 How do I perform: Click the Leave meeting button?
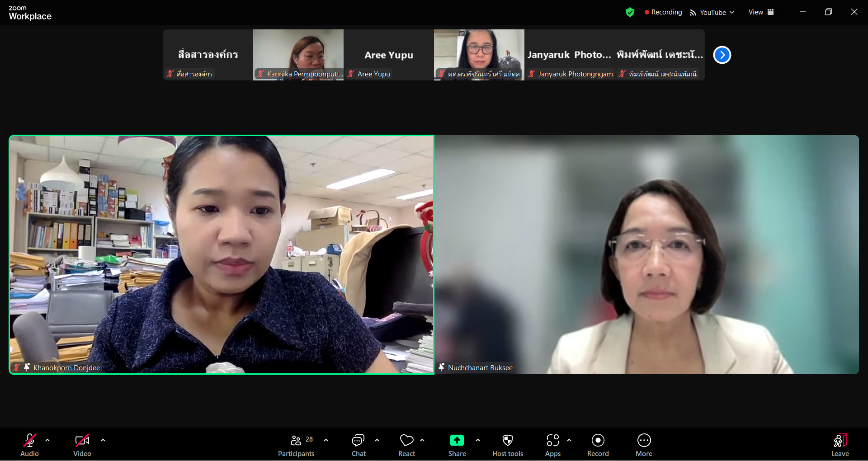[840, 445]
